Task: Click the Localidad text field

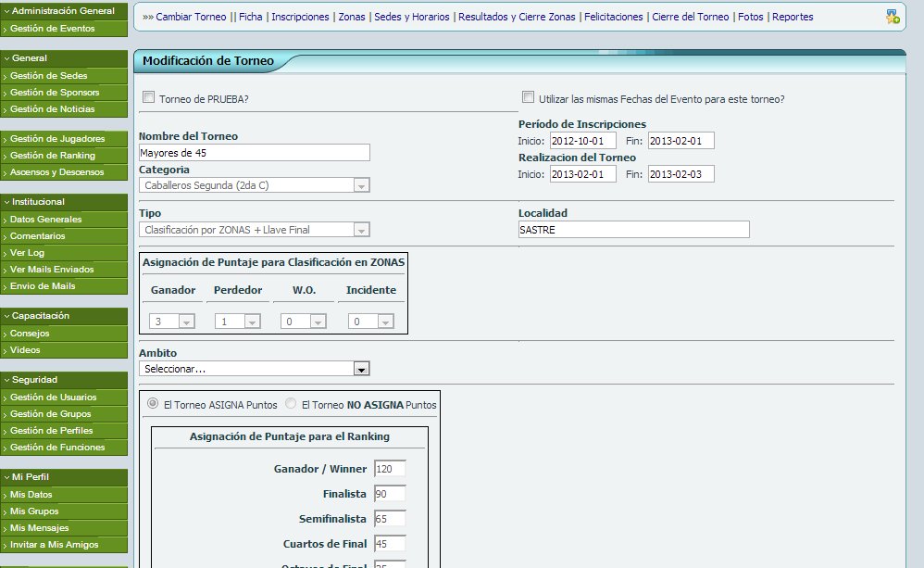Action: point(633,230)
